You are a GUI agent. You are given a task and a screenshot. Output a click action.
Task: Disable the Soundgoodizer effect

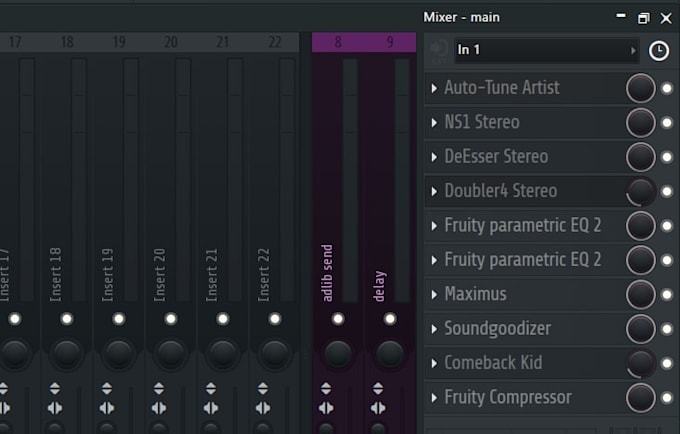(667, 329)
